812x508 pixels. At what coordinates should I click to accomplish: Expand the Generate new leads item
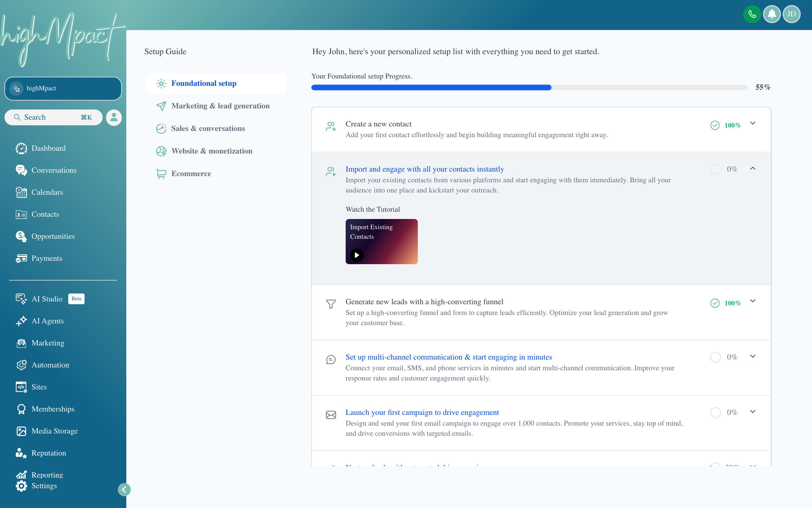point(753,301)
